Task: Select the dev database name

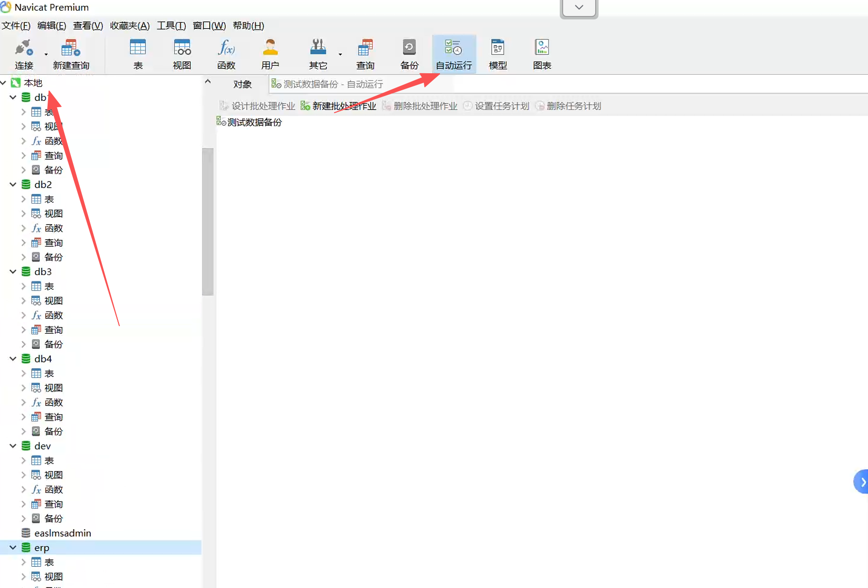Action: coord(42,446)
